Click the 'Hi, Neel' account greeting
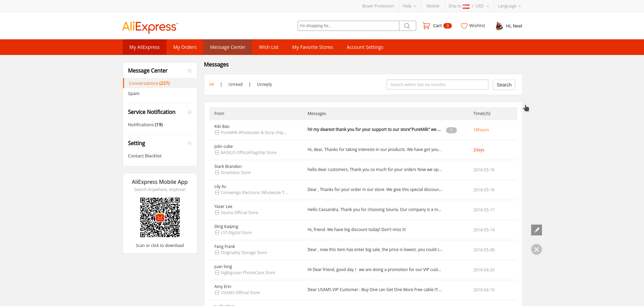 pyautogui.click(x=514, y=26)
